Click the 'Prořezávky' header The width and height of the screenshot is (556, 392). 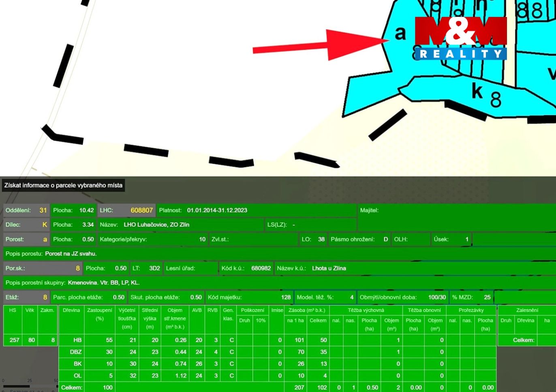[x=471, y=310]
